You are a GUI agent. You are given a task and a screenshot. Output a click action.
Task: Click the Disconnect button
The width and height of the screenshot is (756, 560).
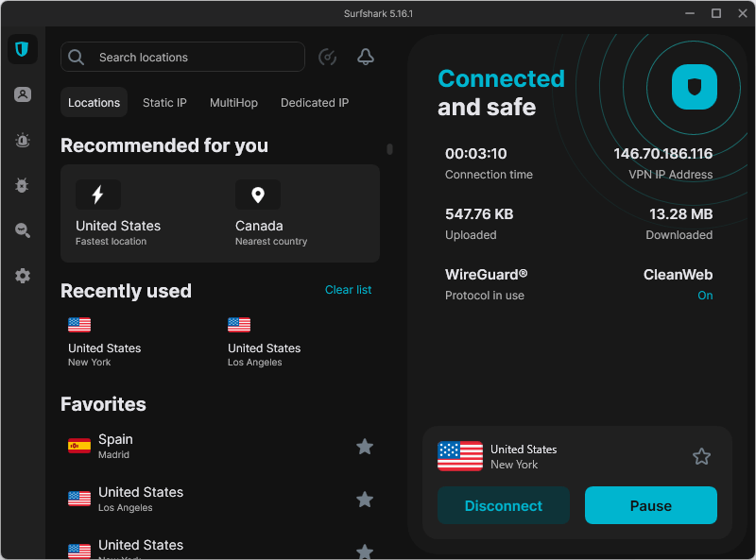click(x=504, y=505)
